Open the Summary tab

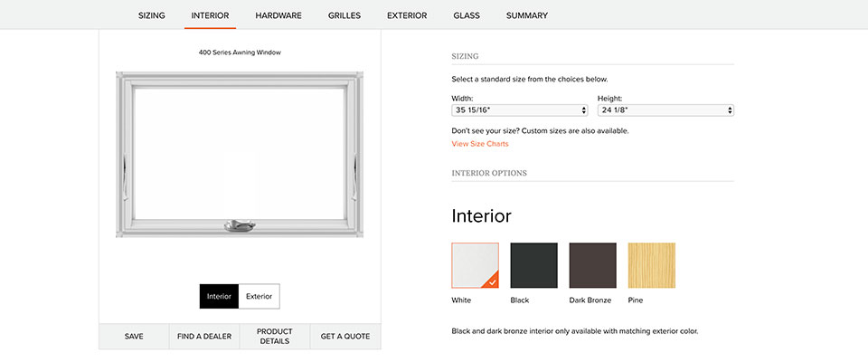pos(527,15)
